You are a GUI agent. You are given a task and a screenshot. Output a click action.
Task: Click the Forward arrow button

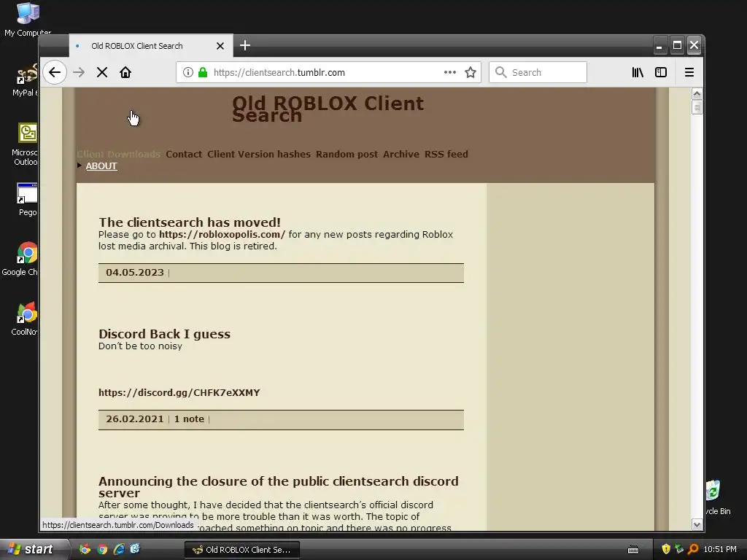pyautogui.click(x=79, y=72)
